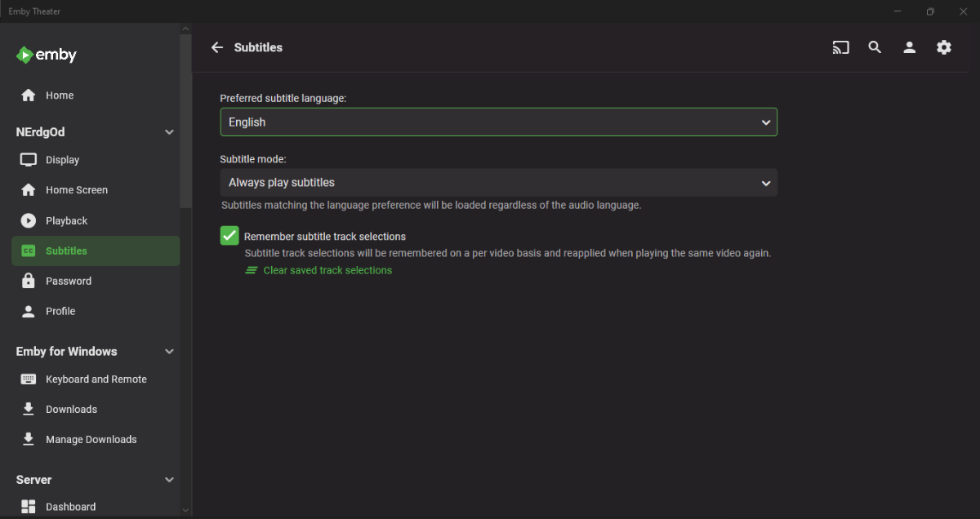Screen dimensions: 980x519
Task: Go back using the arrow icon
Action: point(217,47)
